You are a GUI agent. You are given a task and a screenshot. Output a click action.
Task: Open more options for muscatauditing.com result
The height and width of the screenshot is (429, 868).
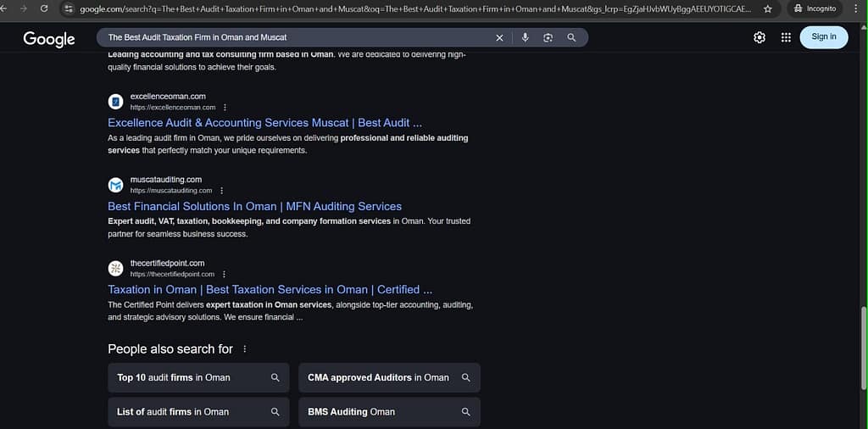point(221,191)
